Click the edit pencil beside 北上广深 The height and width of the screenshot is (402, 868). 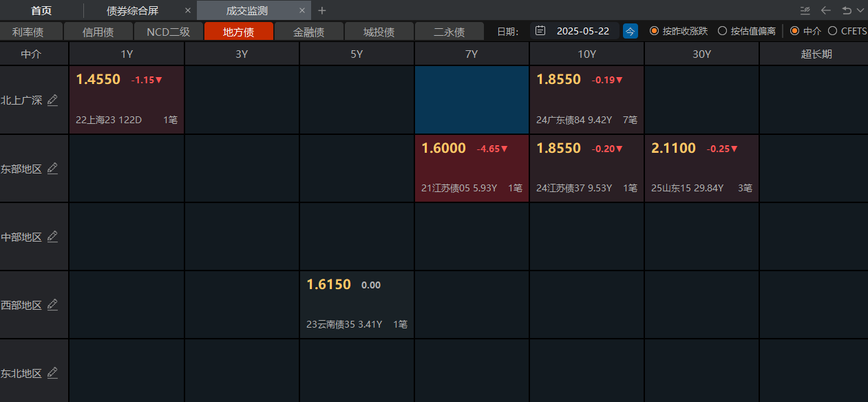[52, 100]
